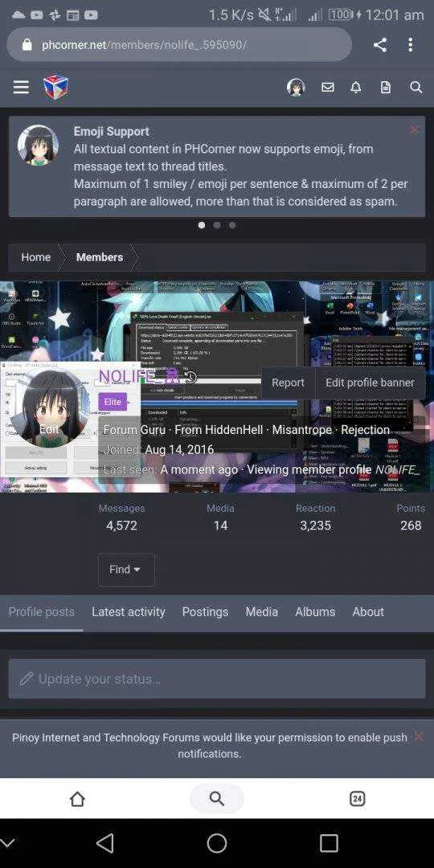Open the conversations envelope icon

point(328,87)
